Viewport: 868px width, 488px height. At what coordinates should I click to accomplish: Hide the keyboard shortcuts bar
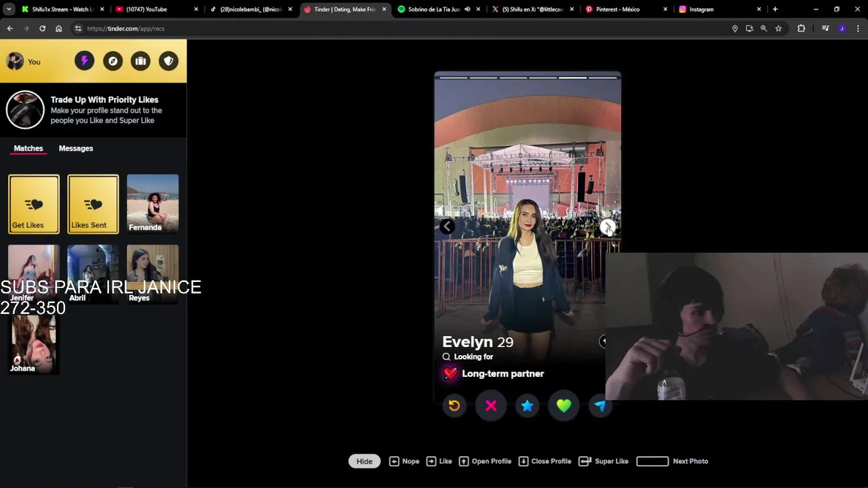[364, 461]
